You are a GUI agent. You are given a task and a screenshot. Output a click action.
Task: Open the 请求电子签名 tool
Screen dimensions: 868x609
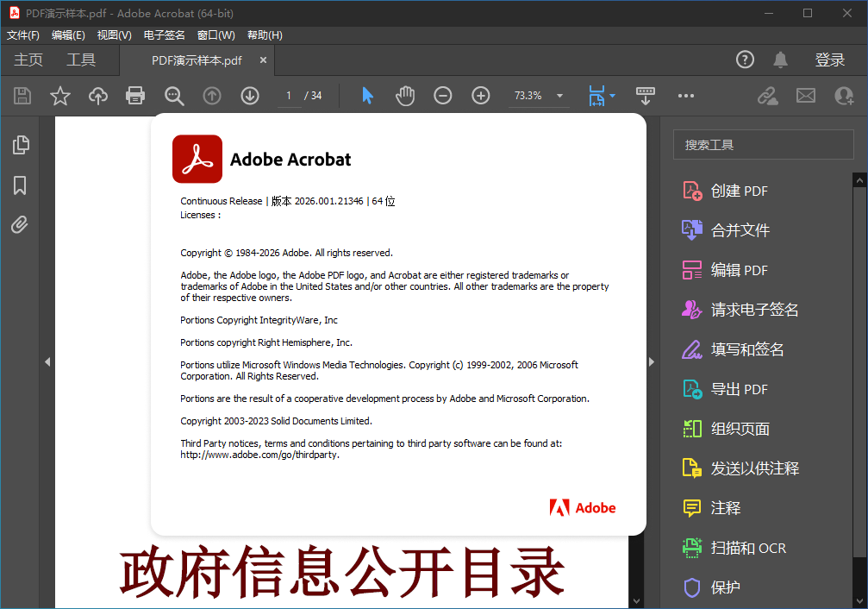click(740, 310)
